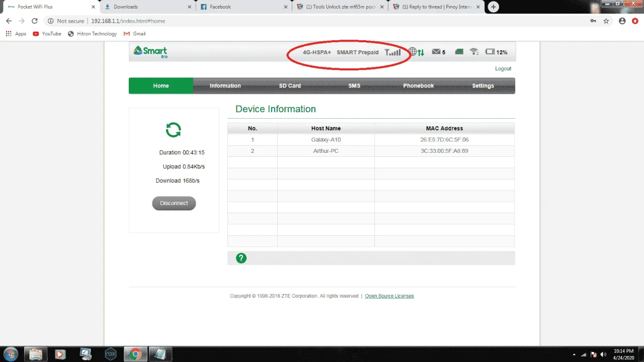Viewport: 644px width, 362px height.
Task: Select MAC address 3C:33:00:5F:A8:89
Action: click(x=445, y=151)
